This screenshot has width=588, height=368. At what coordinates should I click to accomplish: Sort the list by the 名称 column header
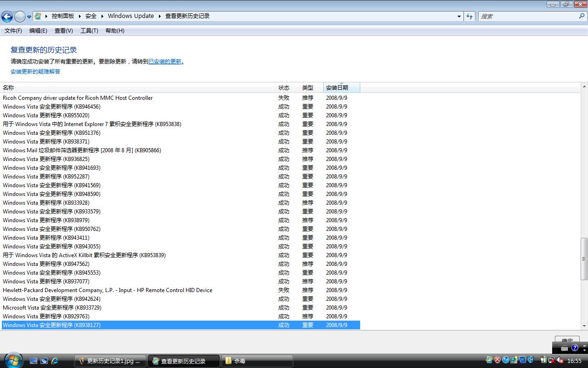pyautogui.click(x=138, y=87)
